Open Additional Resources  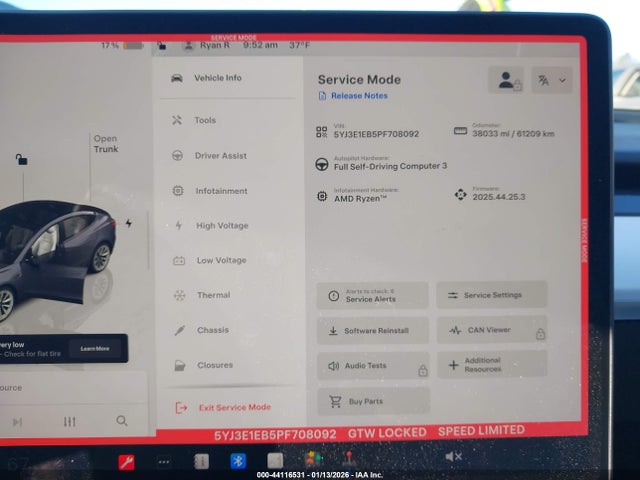[x=490, y=365]
